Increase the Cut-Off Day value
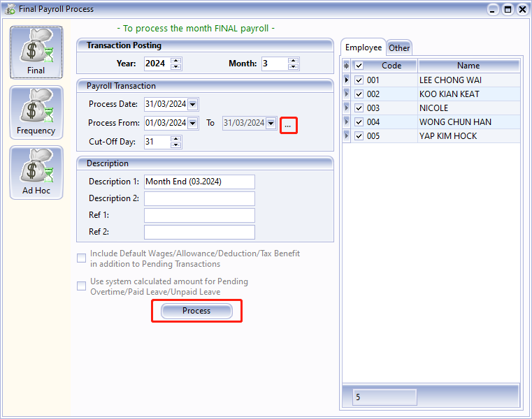532x419 pixels. coord(175,138)
